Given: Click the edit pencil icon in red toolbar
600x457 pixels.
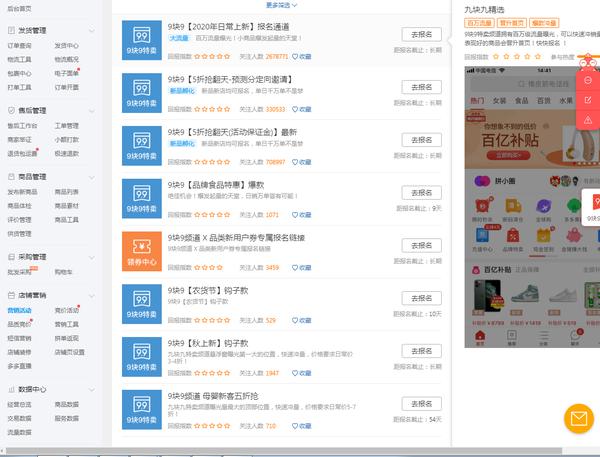Looking at the screenshot, I should click(x=588, y=100).
